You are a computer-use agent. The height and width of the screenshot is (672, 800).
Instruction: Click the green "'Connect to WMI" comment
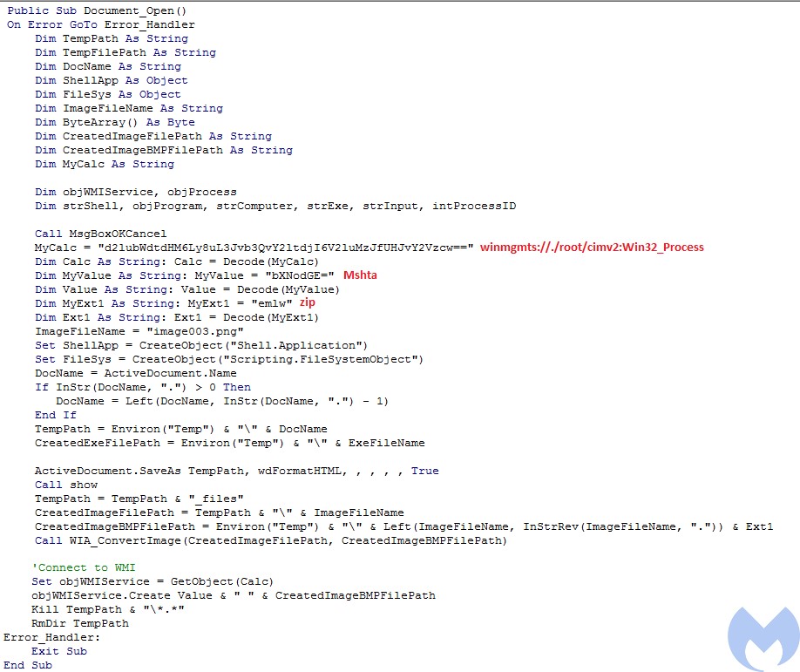tap(84, 567)
